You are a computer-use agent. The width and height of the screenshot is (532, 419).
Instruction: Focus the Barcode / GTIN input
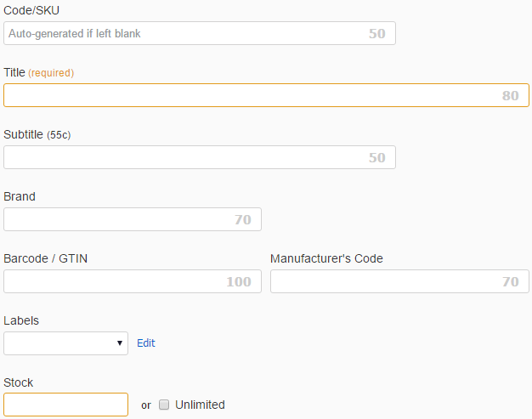coord(133,281)
